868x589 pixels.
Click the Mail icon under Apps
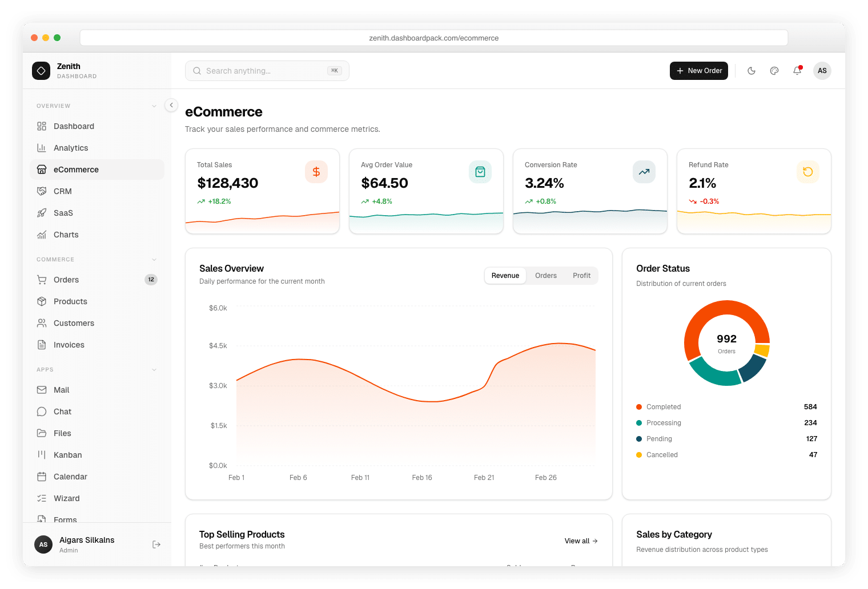42,390
